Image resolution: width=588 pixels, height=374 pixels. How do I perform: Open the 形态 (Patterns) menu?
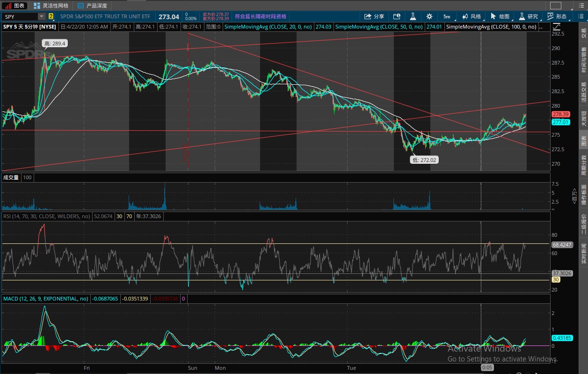pos(557,16)
